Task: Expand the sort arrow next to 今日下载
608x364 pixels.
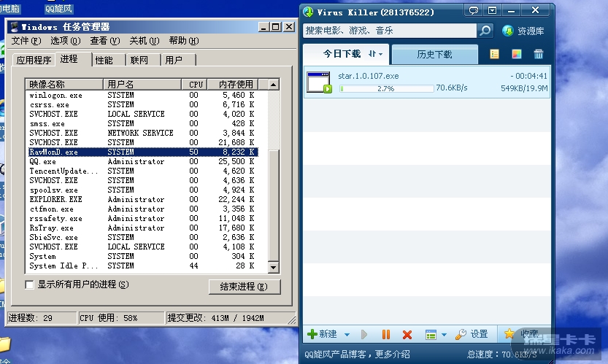Action: [375, 54]
